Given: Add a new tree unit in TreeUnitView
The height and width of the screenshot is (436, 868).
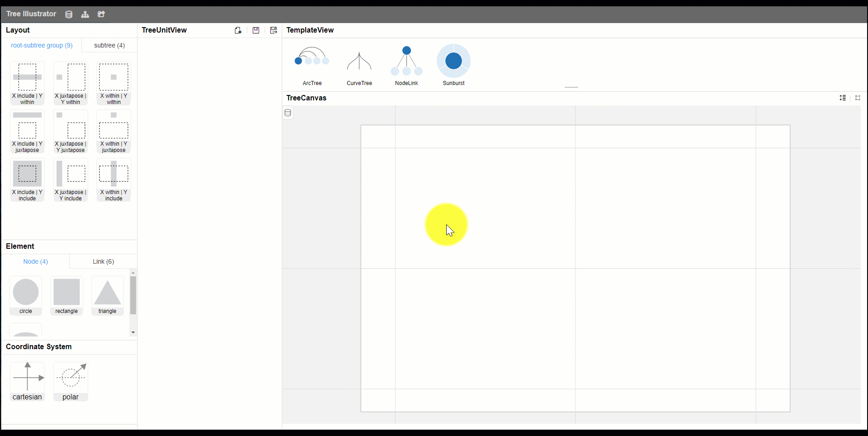Looking at the screenshot, I should (x=238, y=30).
